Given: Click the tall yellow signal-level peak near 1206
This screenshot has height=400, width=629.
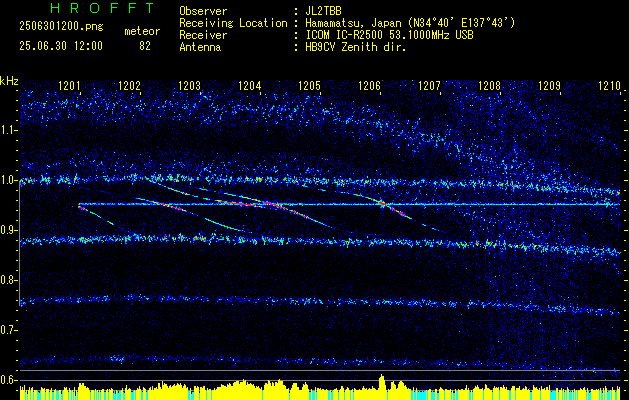Looking at the screenshot, I should [x=381, y=387].
